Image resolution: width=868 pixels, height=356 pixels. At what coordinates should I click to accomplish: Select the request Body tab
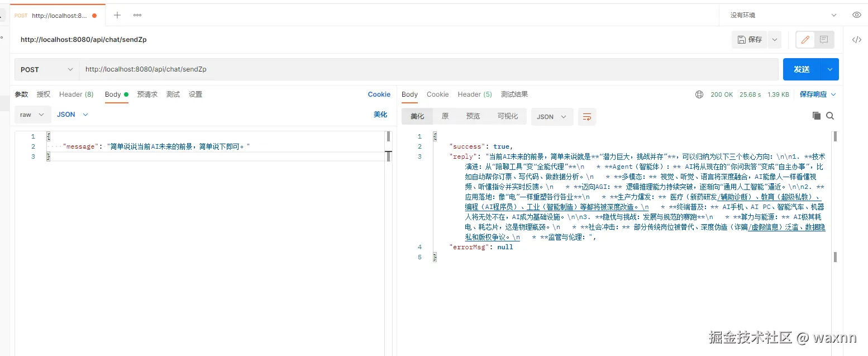tap(117, 94)
